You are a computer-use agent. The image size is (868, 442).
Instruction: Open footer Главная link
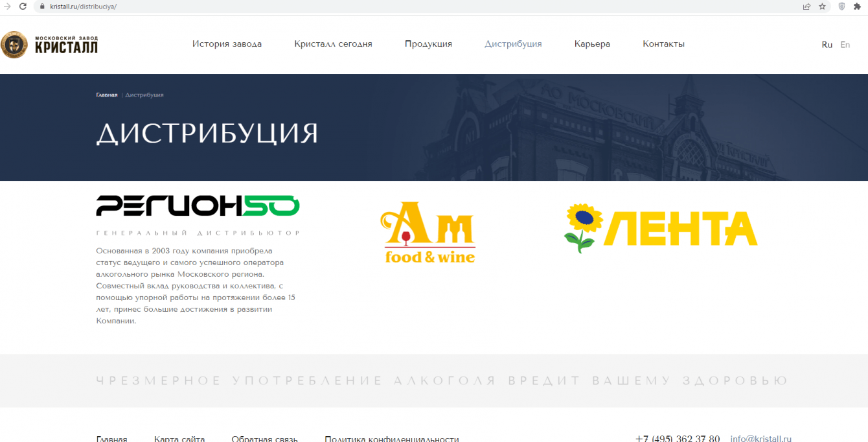(111, 439)
